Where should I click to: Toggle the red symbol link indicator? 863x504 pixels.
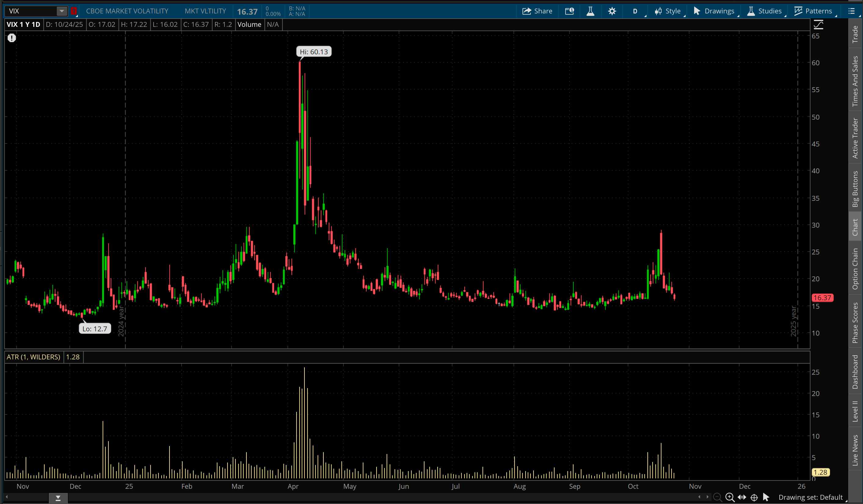[74, 11]
